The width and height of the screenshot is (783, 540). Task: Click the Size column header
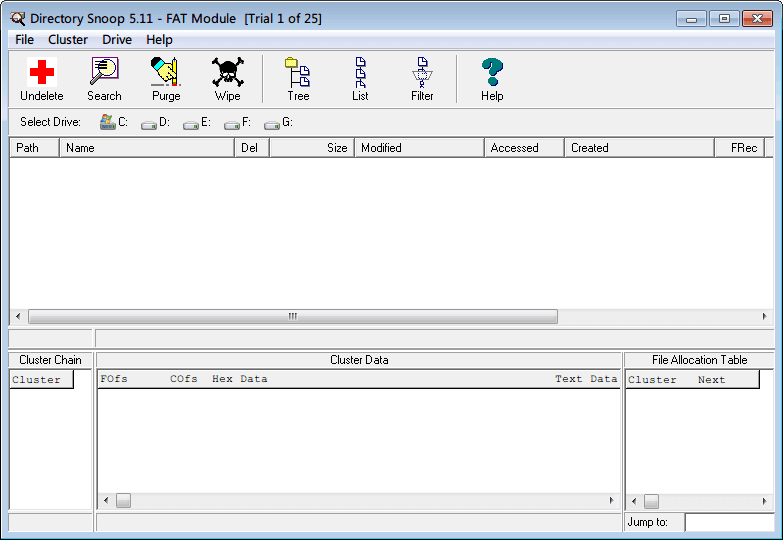click(311, 148)
